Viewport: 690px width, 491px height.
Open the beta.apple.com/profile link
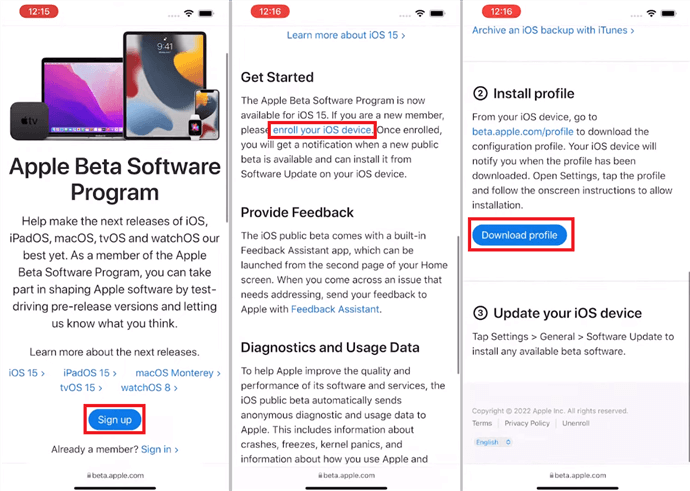522,132
